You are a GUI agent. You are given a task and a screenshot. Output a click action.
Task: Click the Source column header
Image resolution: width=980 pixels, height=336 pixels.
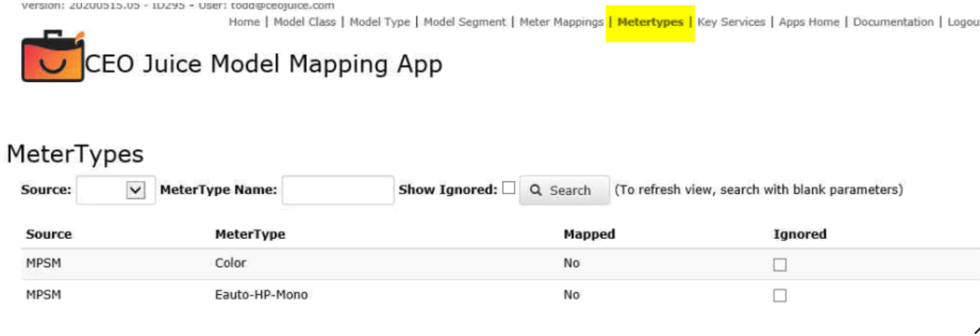[x=49, y=234]
